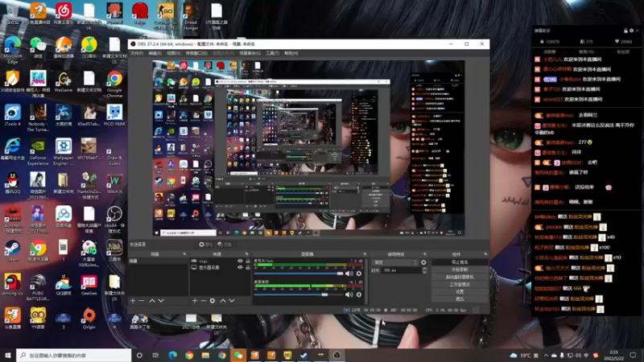Open the Steam desktop shortcut
644x362 pixels.
[12, 251]
